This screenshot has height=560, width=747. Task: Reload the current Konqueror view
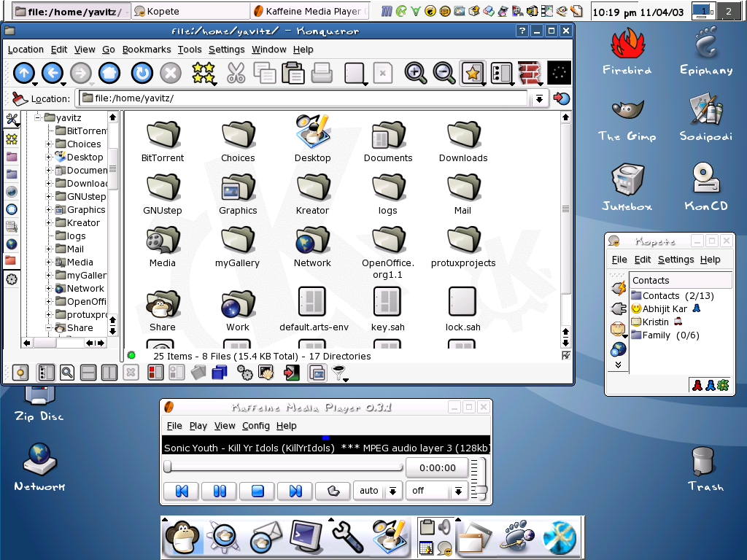pos(142,74)
